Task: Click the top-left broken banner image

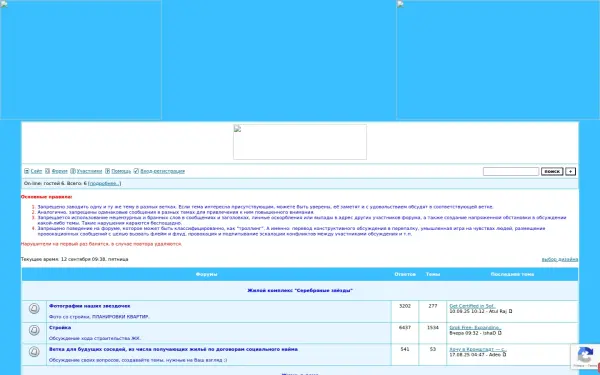Action: (x=81, y=60)
